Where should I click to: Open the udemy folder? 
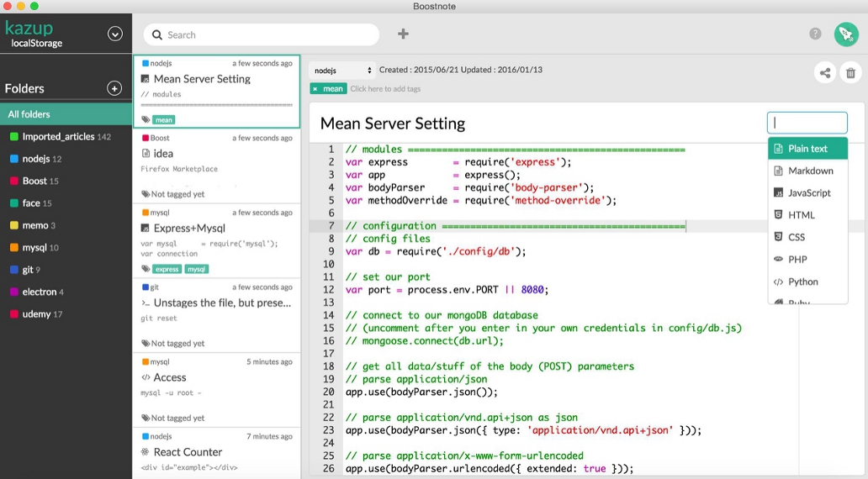coord(66,313)
